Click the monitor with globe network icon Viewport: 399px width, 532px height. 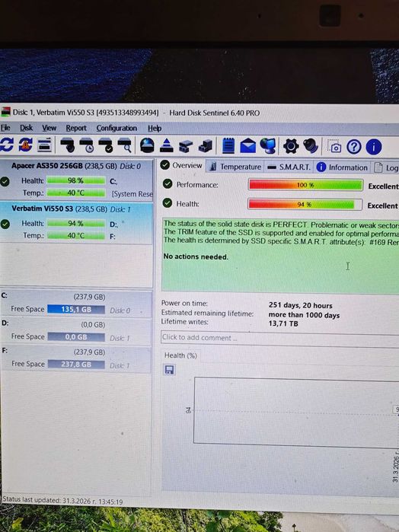268,146
